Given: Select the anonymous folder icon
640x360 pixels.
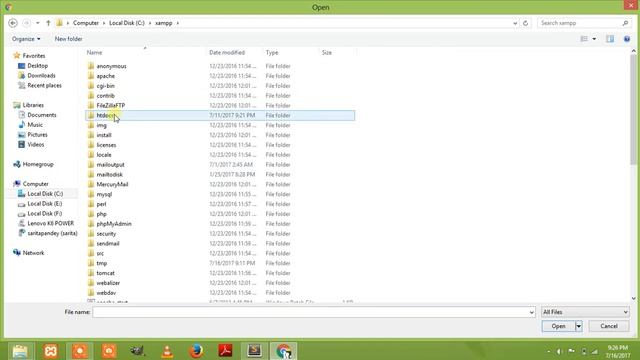Looking at the screenshot, I should [91, 66].
